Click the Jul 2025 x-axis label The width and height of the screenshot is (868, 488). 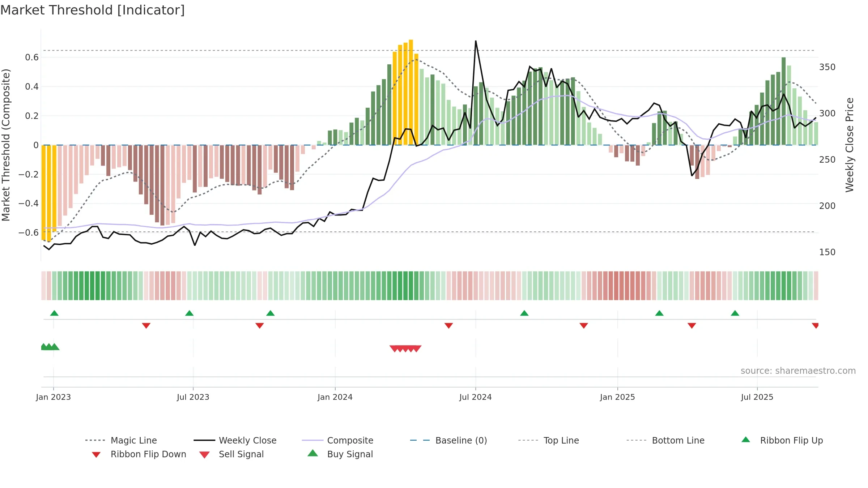coord(757,397)
